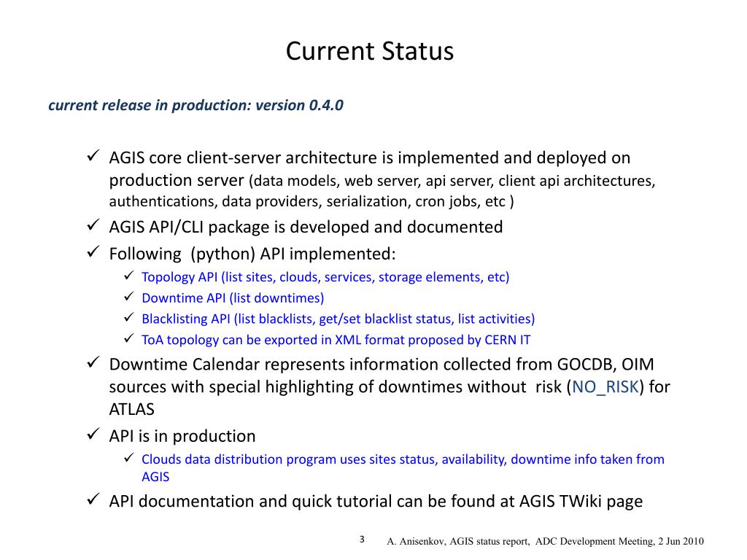Click checkmark beside 'Topology API'

click(128, 275)
